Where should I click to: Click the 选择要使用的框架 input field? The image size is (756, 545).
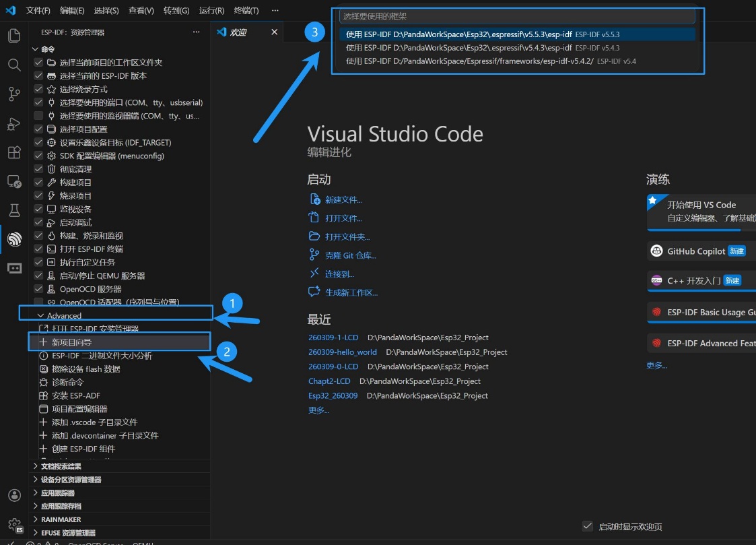click(x=517, y=16)
